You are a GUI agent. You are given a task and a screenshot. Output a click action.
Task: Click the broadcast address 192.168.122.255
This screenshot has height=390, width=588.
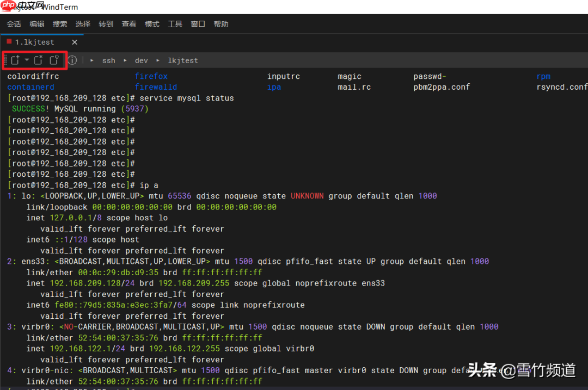pyautogui.click(x=185, y=349)
